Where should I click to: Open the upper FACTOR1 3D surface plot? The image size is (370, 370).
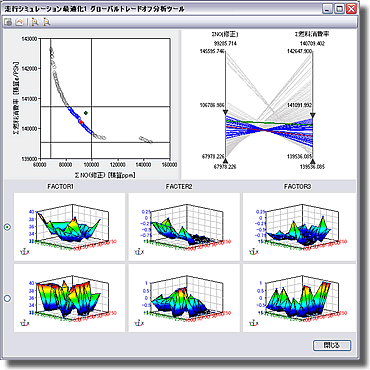[x=69, y=227]
